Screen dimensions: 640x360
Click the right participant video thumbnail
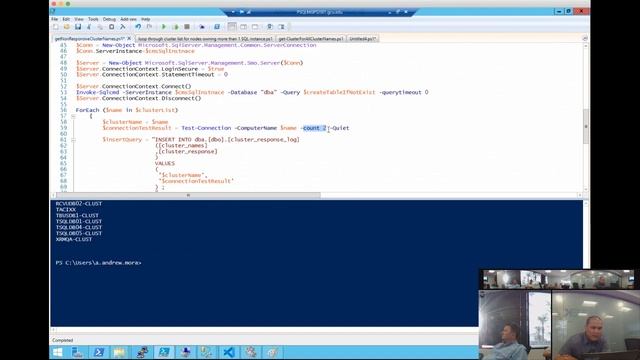pyautogui.click(x=596, y=325)
